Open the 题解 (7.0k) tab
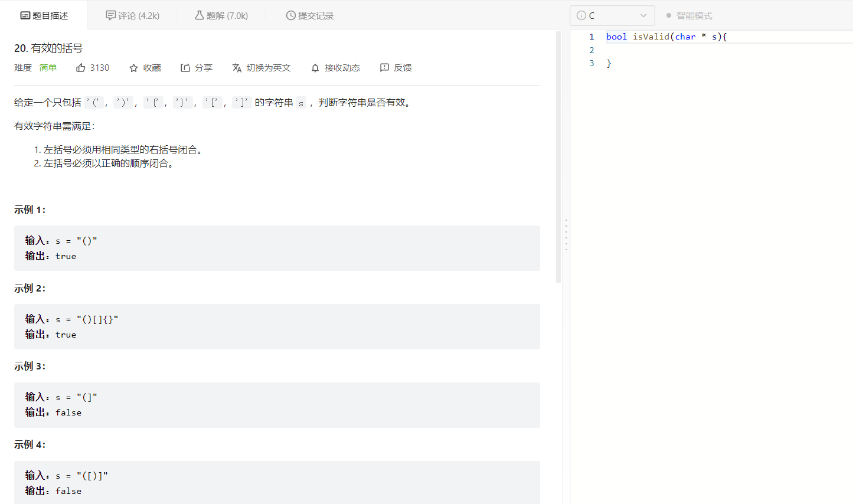This screenshot has width=853, height=504. (221, 15)
